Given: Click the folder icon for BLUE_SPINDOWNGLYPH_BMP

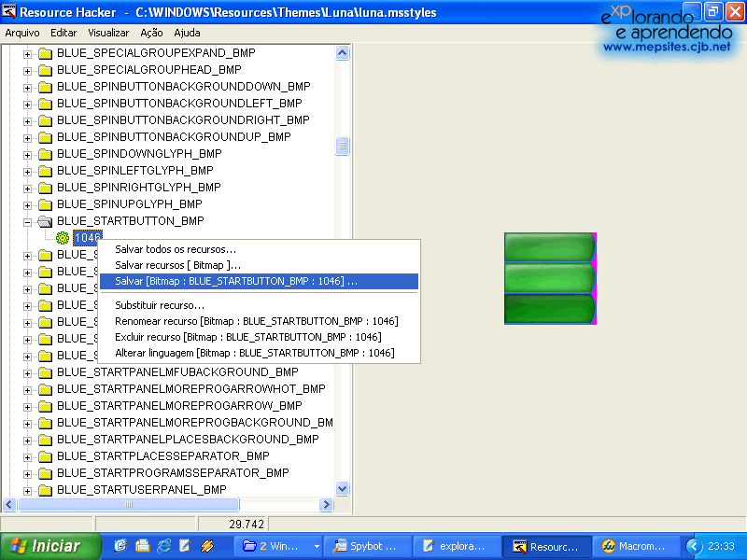Looking at the screenshot, I should (x=45, y=154).
